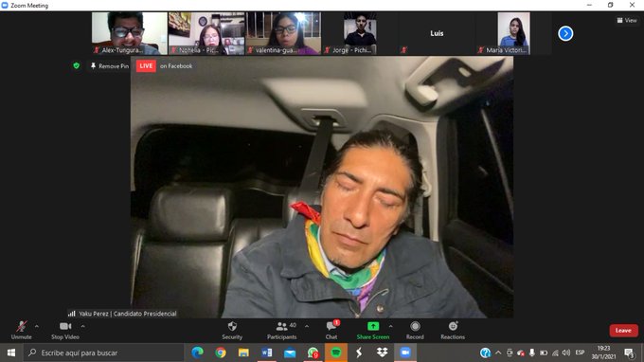Remove Pin from the pinned video
The height and width of the screenshot is (362, 644).
[110, 65]
